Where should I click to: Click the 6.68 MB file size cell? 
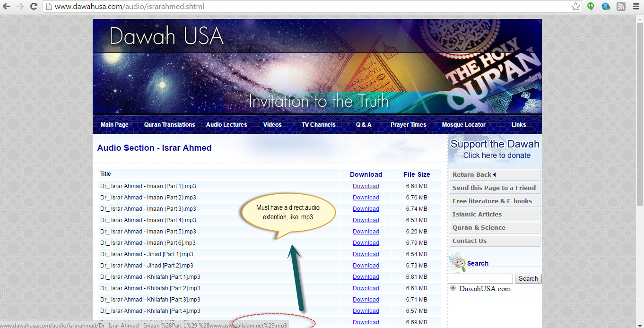click(417, 186)
